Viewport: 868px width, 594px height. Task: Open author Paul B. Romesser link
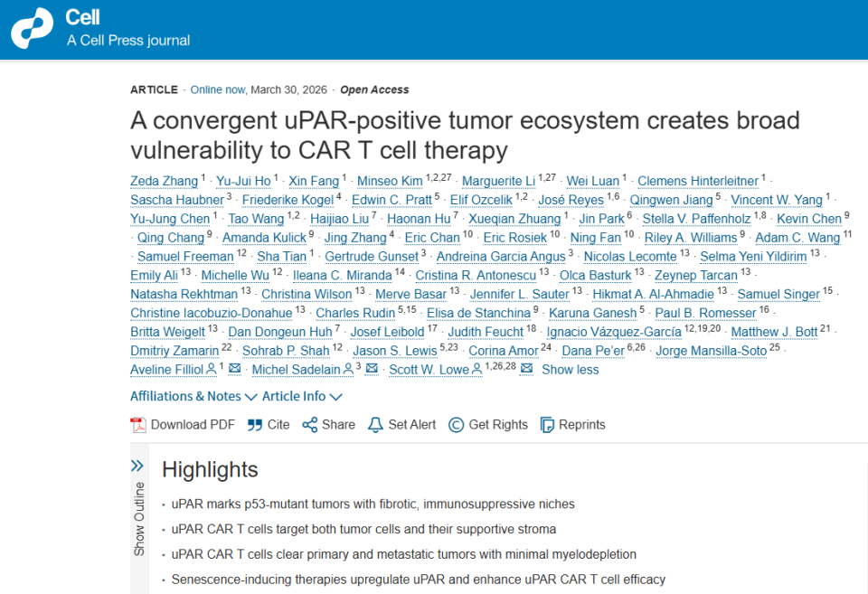click(705, 313)
